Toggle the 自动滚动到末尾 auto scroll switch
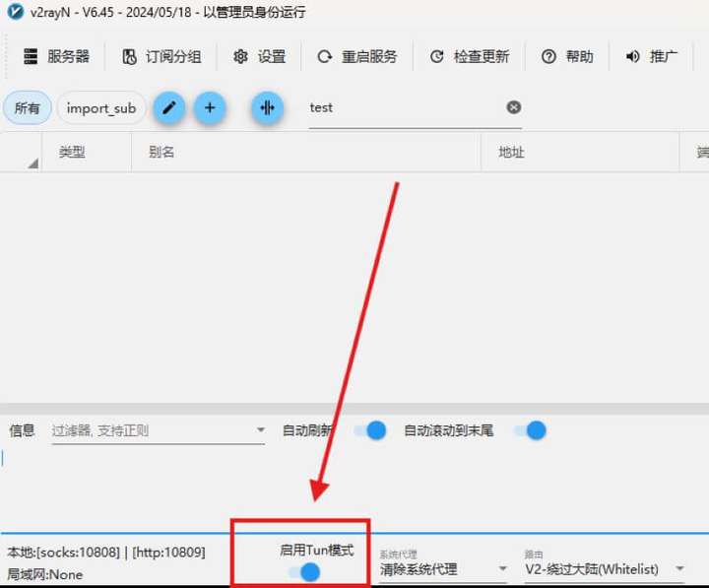Screen dimensions: 709x588 (531, 430)
